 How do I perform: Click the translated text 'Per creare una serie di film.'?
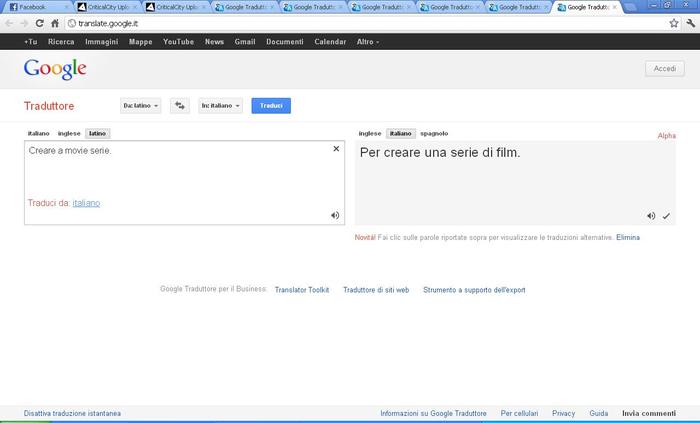click(x=440, y=153)
